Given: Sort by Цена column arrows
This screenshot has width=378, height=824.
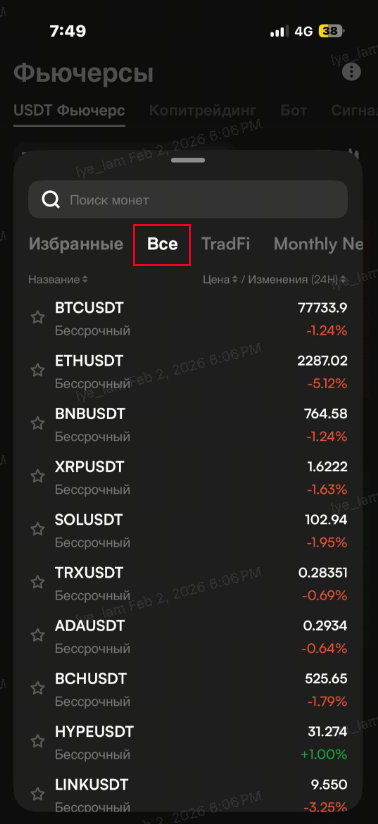Looking at the screenshot, I should coord(235,280).
